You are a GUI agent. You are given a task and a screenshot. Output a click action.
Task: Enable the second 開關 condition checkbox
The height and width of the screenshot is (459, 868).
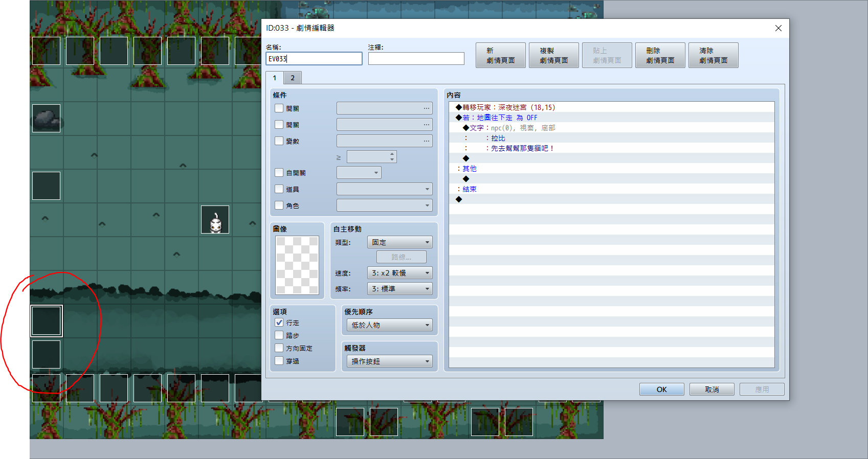point(279,125)
